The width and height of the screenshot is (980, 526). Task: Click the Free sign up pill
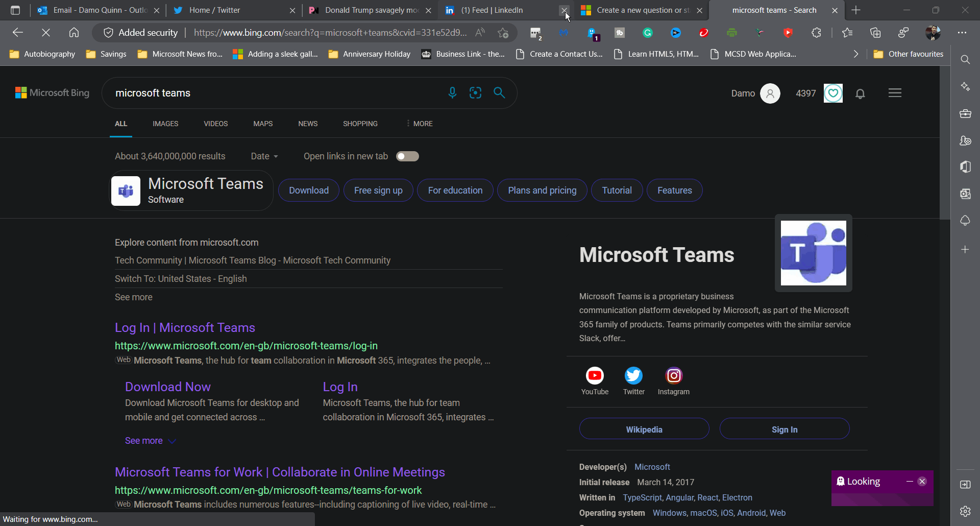378,190
